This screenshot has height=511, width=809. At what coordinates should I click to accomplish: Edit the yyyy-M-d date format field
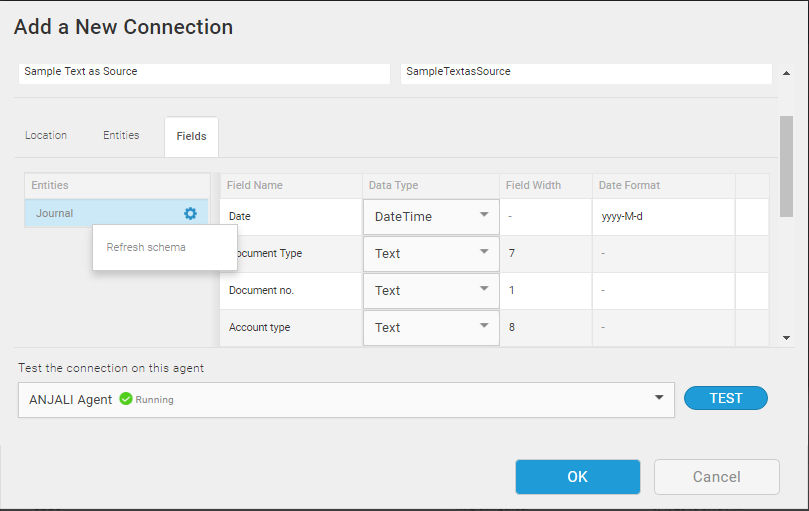coord(664,216)
